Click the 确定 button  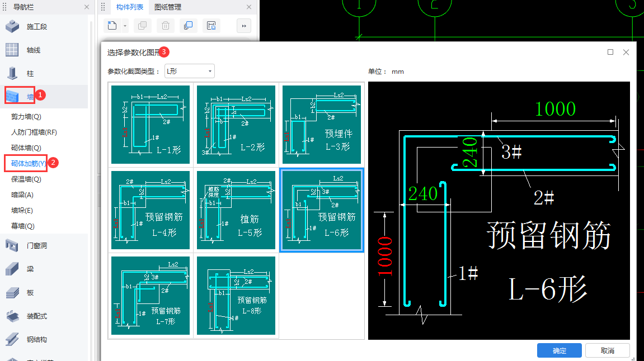(x=560, y=351)
